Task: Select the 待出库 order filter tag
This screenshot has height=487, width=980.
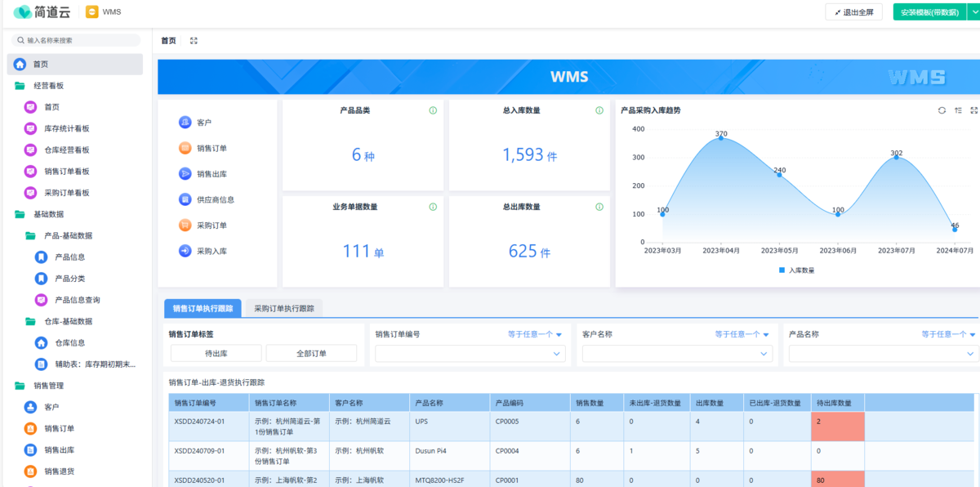Action: tap(216, 353)
